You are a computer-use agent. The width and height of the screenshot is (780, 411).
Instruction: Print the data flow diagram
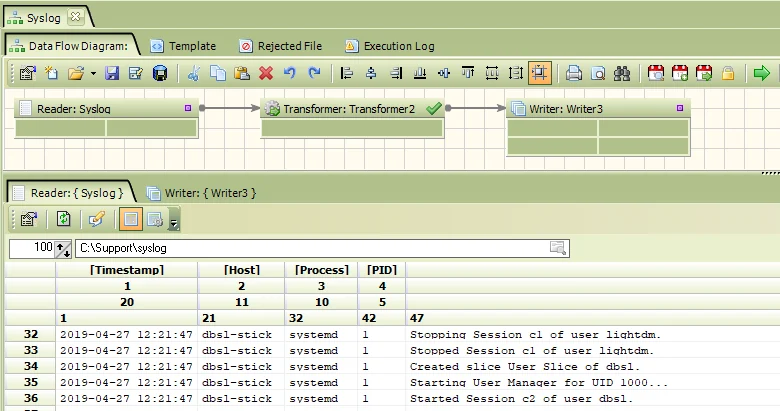click(x=574, y=74)
